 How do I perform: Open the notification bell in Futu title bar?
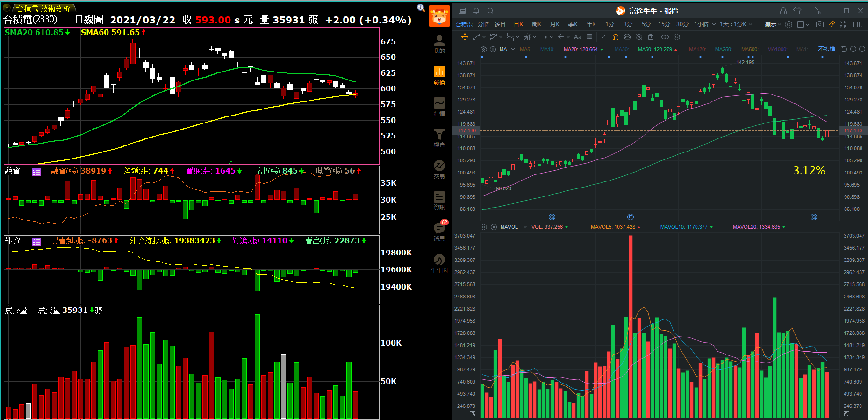(x=476, y=11)
